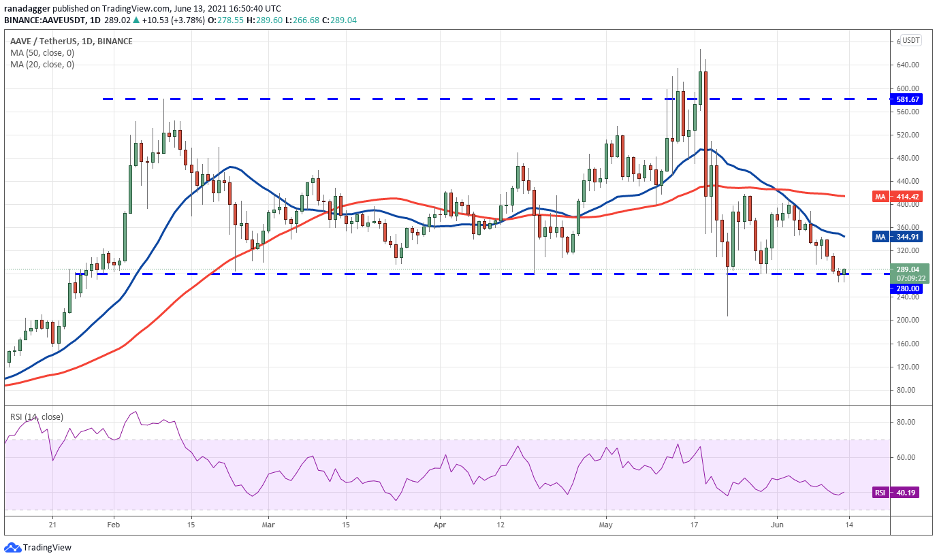Click the Mar label on the time axis
This screenshot has width=937, height=560.
268,525
